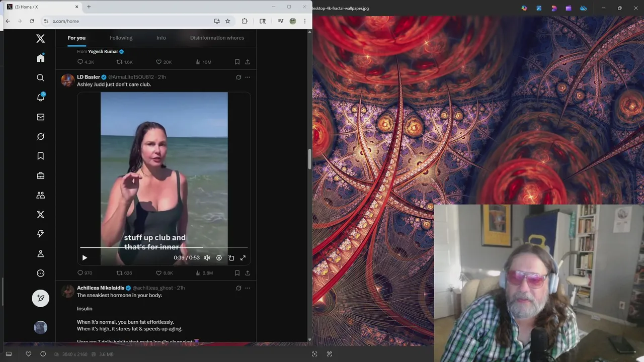Open Grok icon in sidebar
Screen dimensions: 644x362
coord(41,137)
